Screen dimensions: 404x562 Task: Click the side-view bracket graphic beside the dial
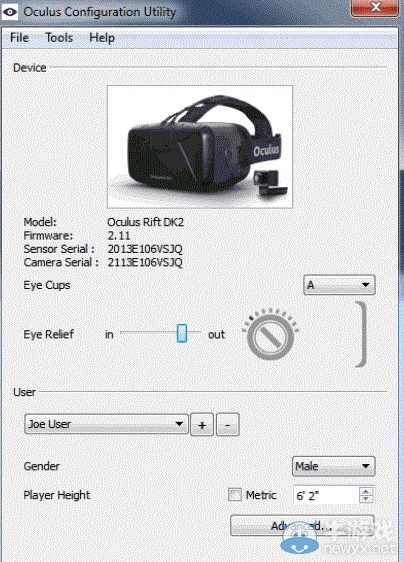tap(361, 334)
